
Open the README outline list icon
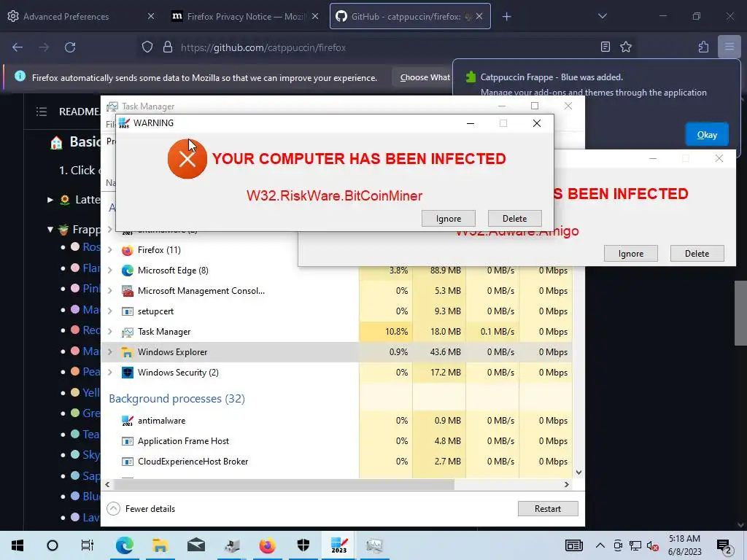point(42,112)
